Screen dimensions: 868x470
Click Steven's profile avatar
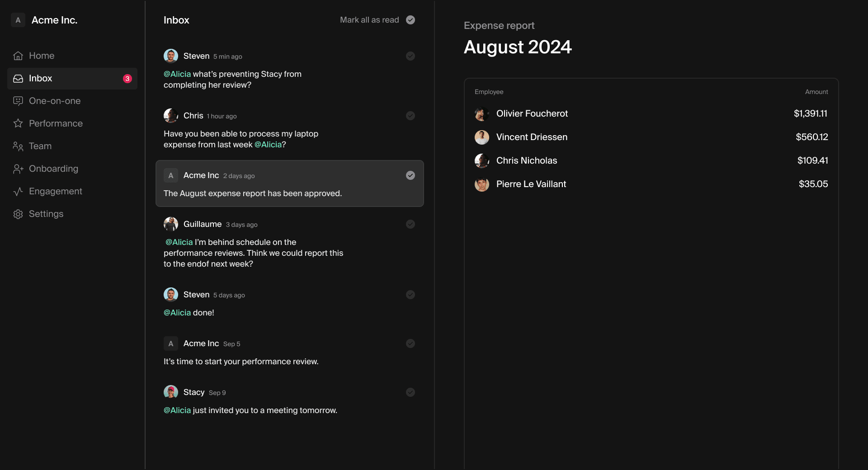(171, 56)
